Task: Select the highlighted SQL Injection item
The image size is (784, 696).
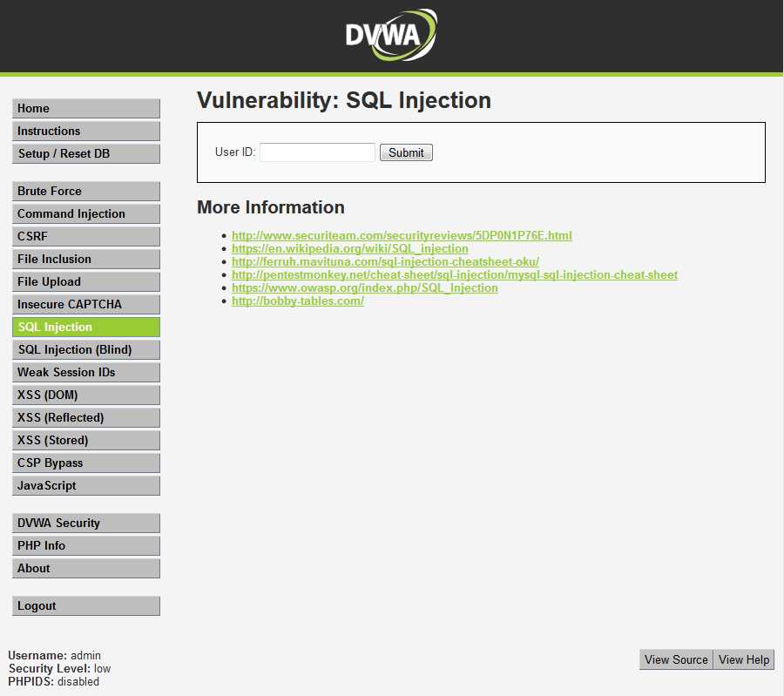Action: coord(86,327)
